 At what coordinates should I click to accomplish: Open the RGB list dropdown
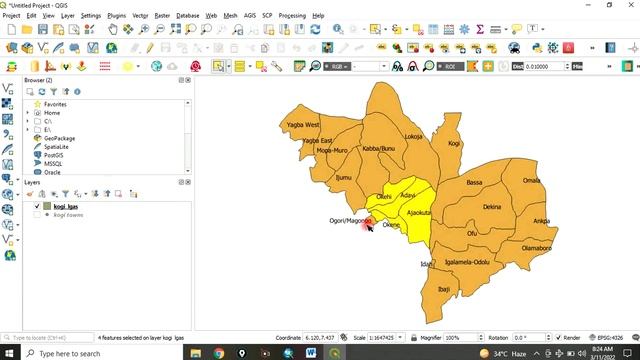pos(384,66)
